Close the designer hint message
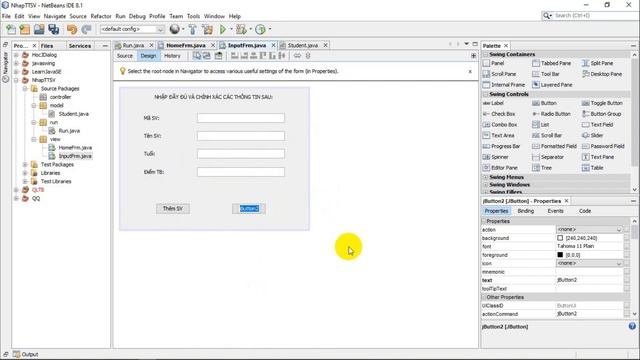The height and width of the screenshot is (360, 640). tap(470, 71)
